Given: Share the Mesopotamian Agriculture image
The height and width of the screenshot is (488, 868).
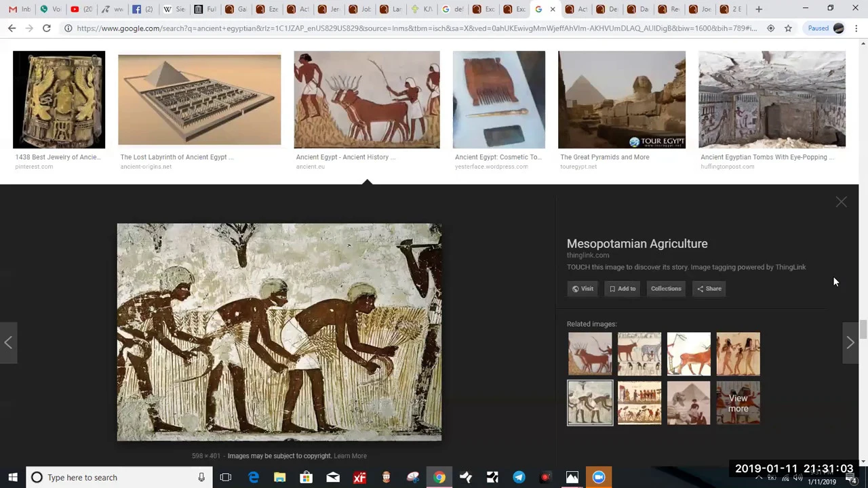Looking at the screenshot, I should [709, 289].
